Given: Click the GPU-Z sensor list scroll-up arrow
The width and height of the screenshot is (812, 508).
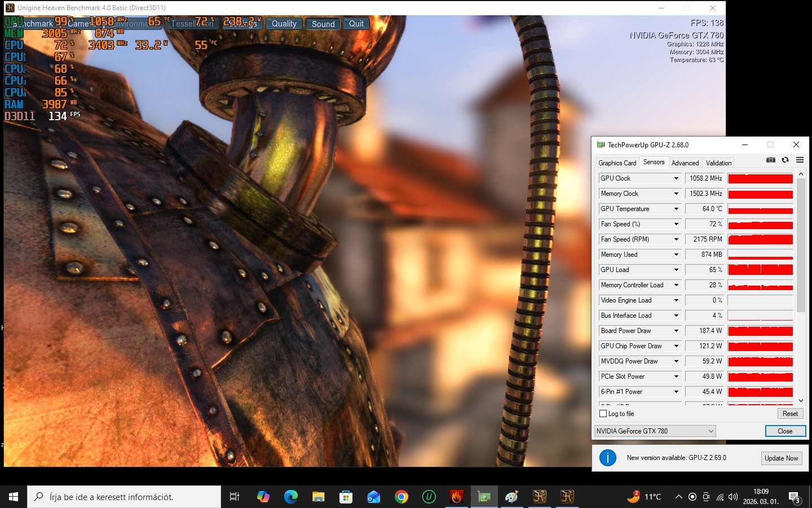Looking at the screenshot, I should pyautogui.click(x=801, y=175).
